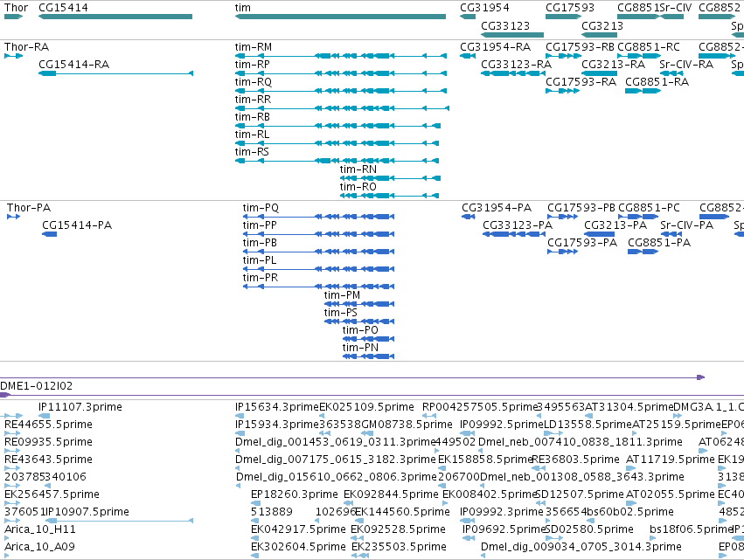Click the 'CG17593-PB' protein label
Image resolution: width=744 pixels, height=560 pixels.
tap(581, 208)
